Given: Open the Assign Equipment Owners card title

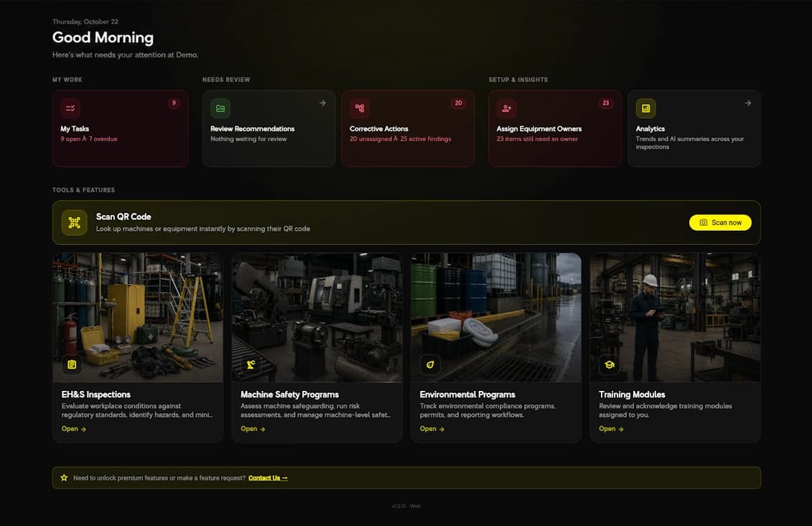Looking at the screenshot, I should [x=539, y=129].
